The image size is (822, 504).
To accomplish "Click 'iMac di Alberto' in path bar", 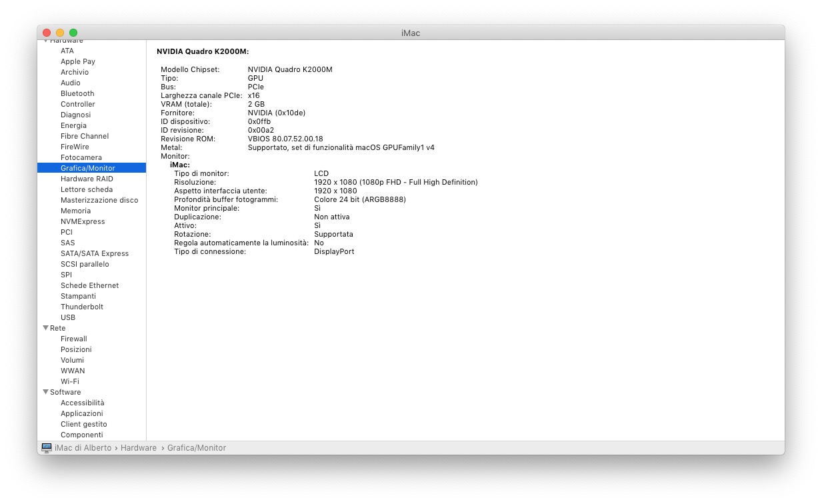I will tap(83, 448).
